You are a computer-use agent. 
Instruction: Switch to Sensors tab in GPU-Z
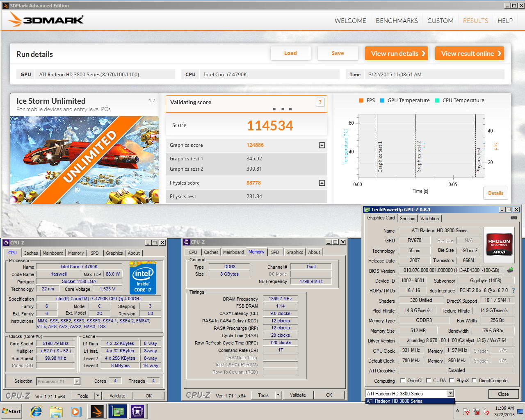pos(407,219)
